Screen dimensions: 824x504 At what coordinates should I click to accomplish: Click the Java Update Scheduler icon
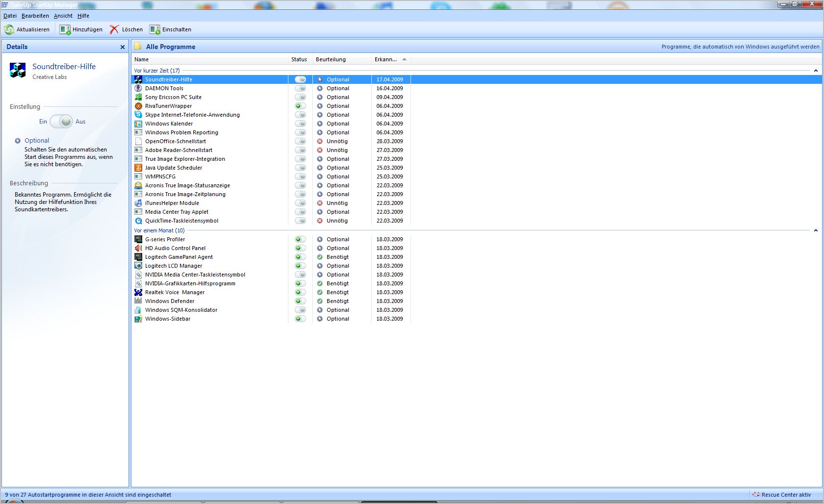coord(138,168)
